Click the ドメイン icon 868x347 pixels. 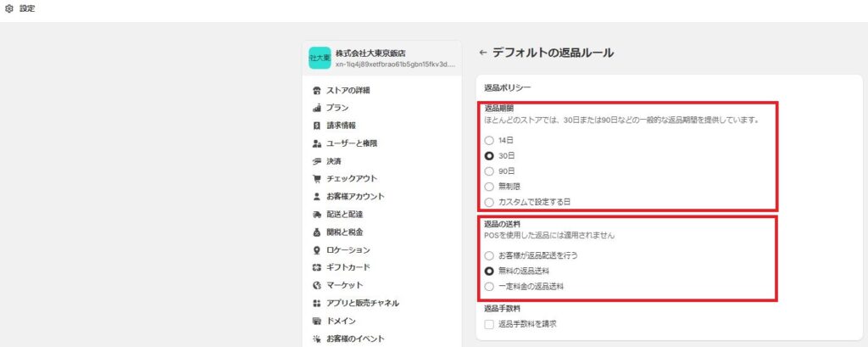[x=317, y=321]
